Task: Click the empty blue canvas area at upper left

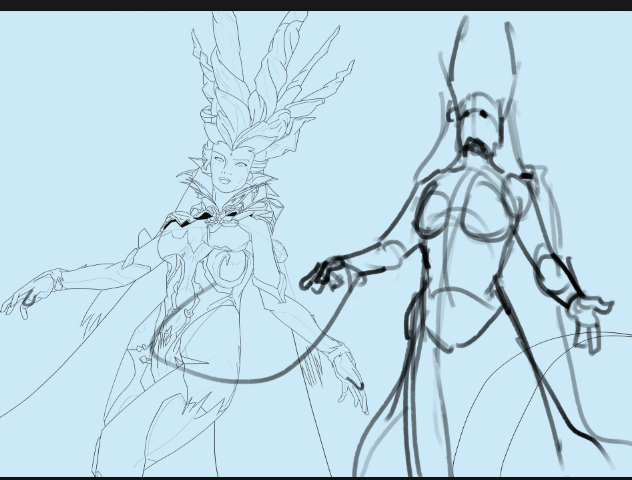Action: (80, 100)
